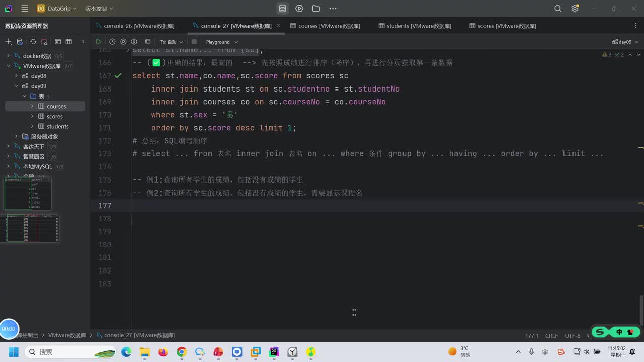
Task: Open Google Chrome from the taskbar
Action: pyautogui.click(x=182, y=352)
